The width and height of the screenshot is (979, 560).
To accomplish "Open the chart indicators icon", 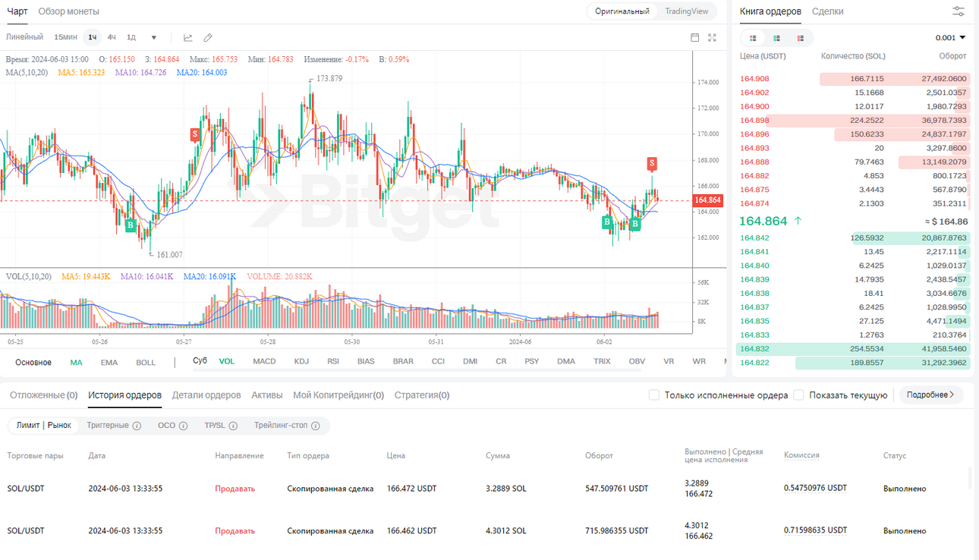I will [188, 37].
